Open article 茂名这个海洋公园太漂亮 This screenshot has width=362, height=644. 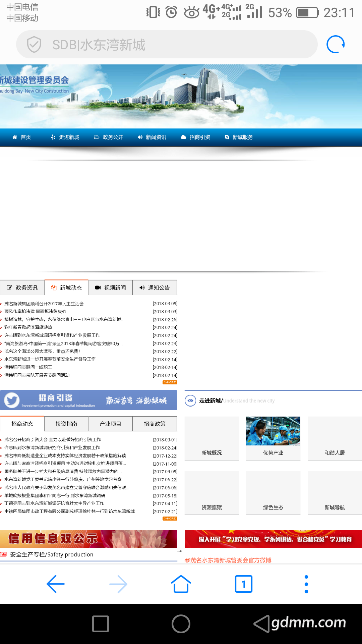pyautogui.click(x=42, y=351)
